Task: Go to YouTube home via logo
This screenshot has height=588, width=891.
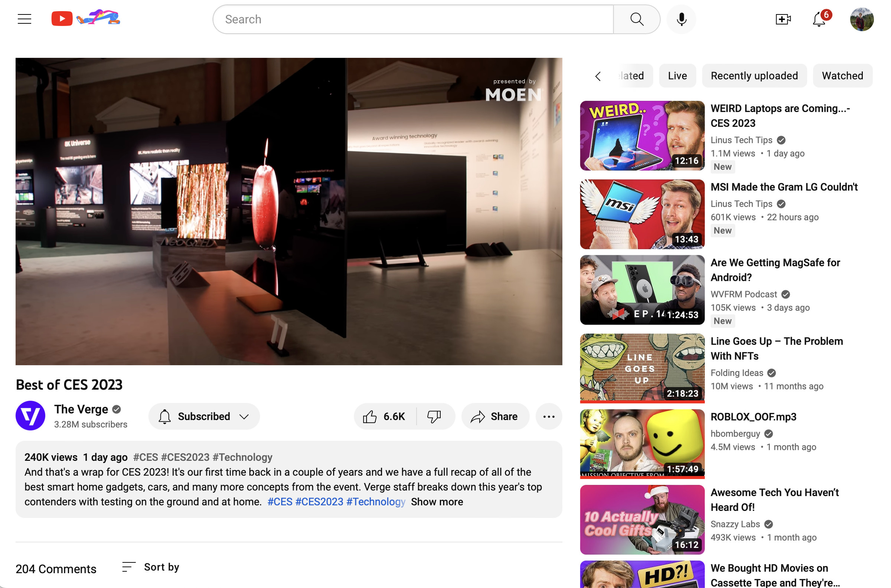Action: (x=86, y=18)
